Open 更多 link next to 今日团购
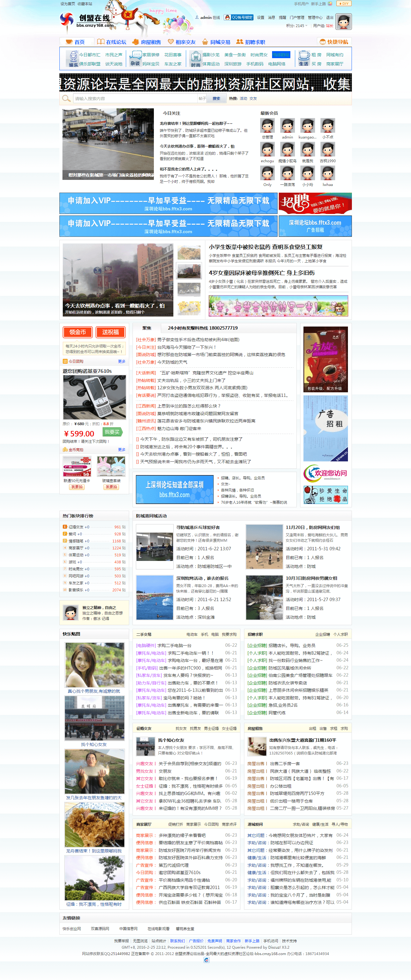 122,362
